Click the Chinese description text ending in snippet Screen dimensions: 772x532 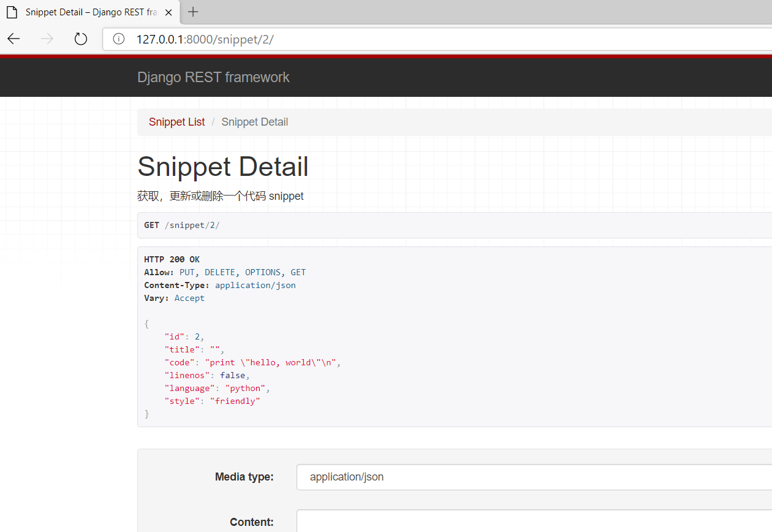point(221,196)
